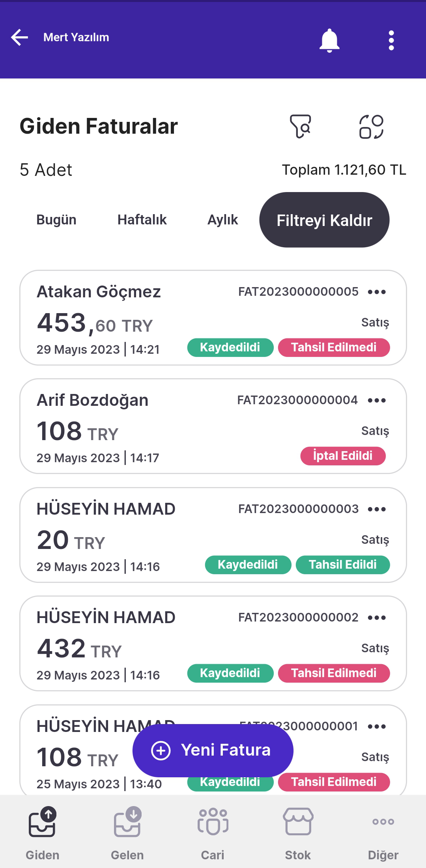
Task: Create a new invoice with Yeni Fatura
Action: (x=213, y=750)
